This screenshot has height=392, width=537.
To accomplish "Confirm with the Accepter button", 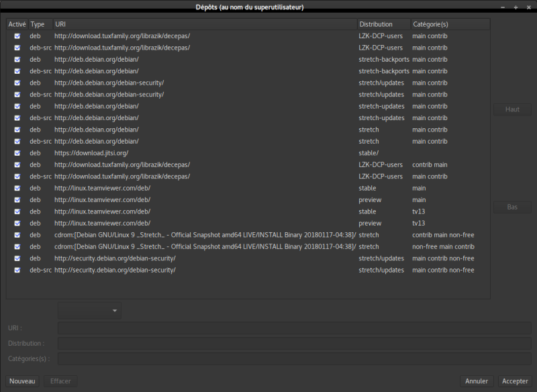I will tap(515, 381).
